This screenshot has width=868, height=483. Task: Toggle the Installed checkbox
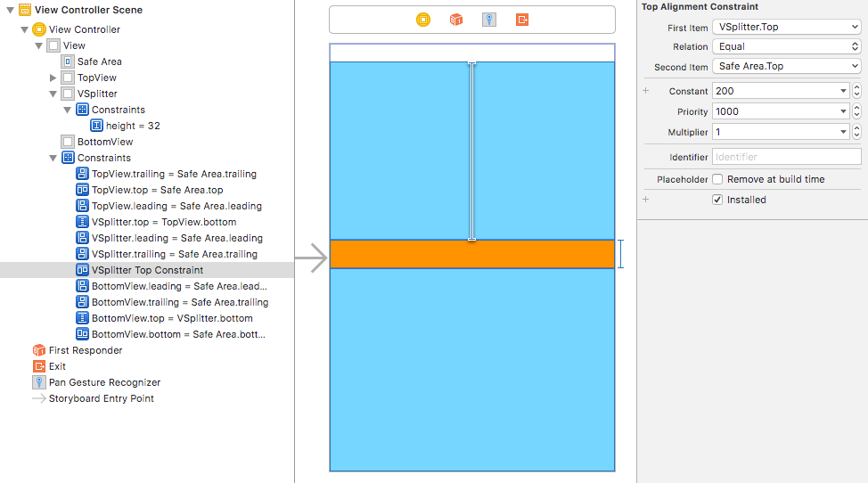click(717, 200)
